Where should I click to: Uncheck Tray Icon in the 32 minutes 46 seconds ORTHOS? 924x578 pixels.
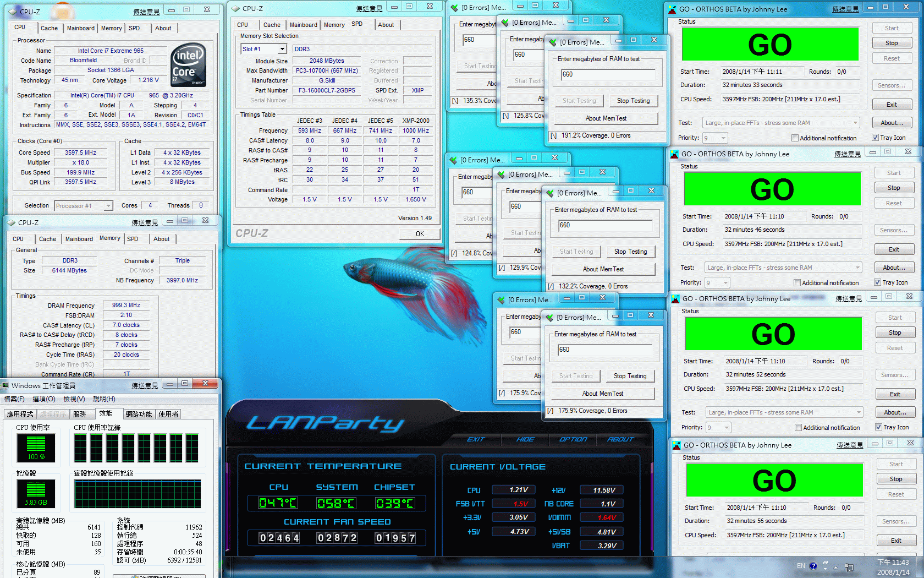(x=877, y=282)
